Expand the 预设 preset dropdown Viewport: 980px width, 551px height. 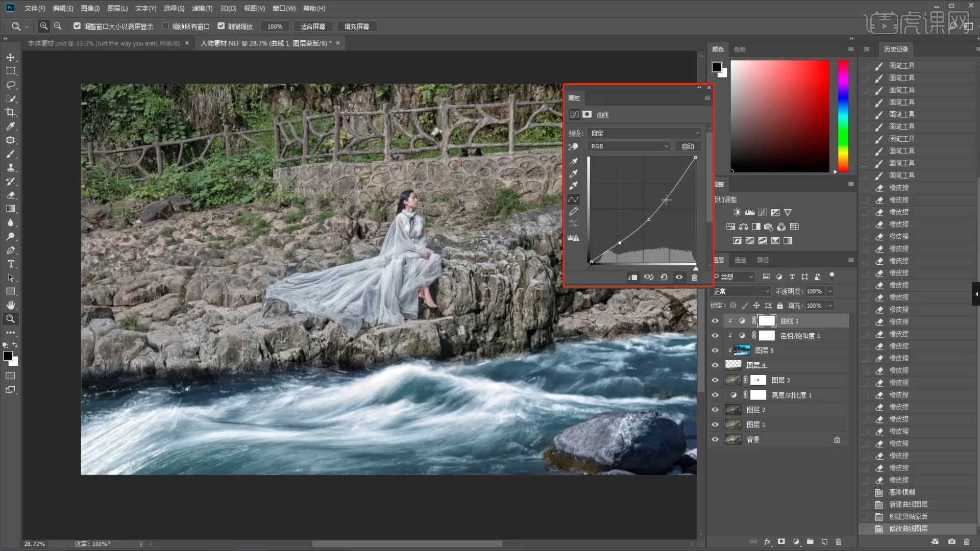pyautogui.click(x=644, y=133)
